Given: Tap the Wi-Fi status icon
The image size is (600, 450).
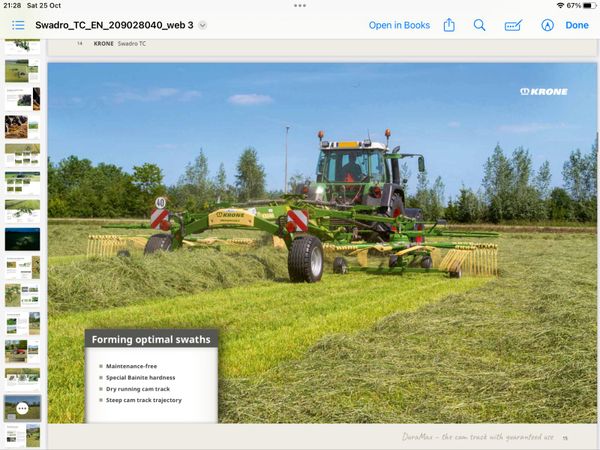Looking at the screenshot, I should pos(561,5).
